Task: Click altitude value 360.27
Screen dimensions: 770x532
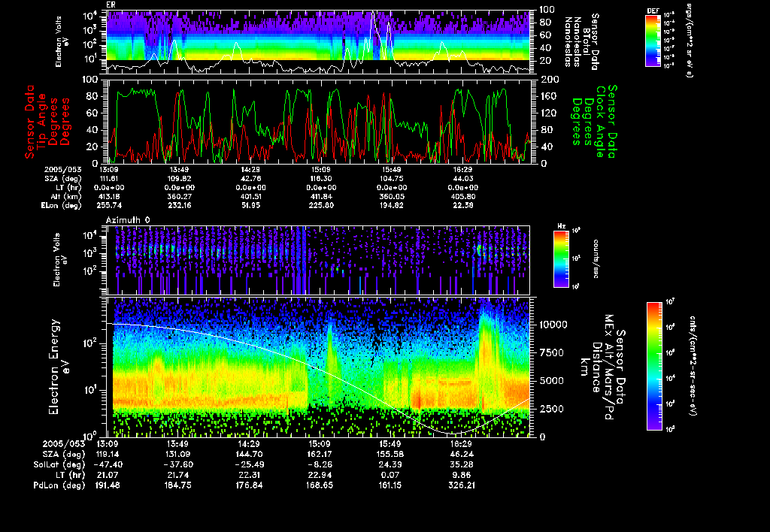Action: click(x=179, y=197)
